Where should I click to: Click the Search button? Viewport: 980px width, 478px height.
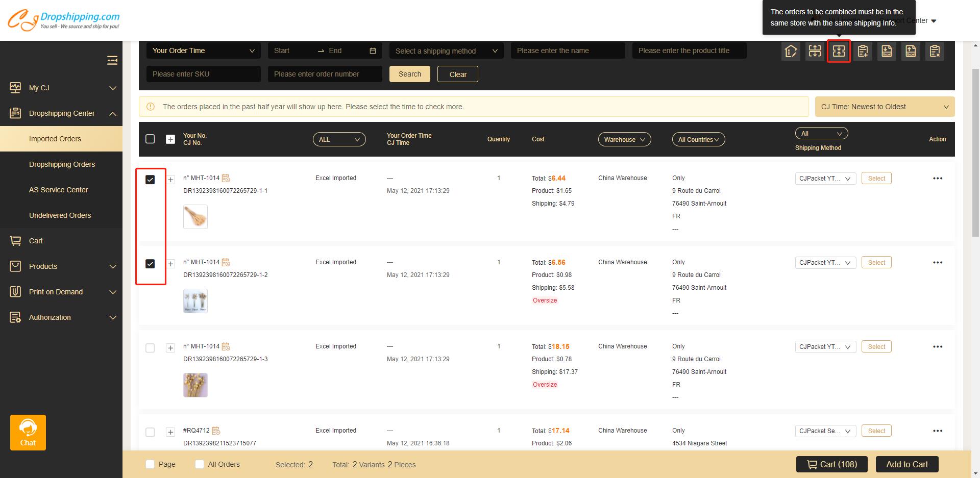tap(409, 74)
